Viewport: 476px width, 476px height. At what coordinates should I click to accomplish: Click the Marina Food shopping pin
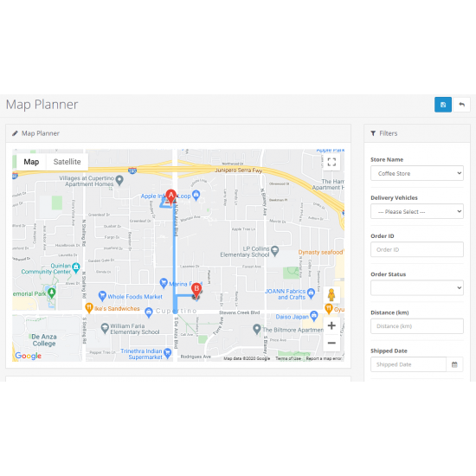click(x=164, y=283)
